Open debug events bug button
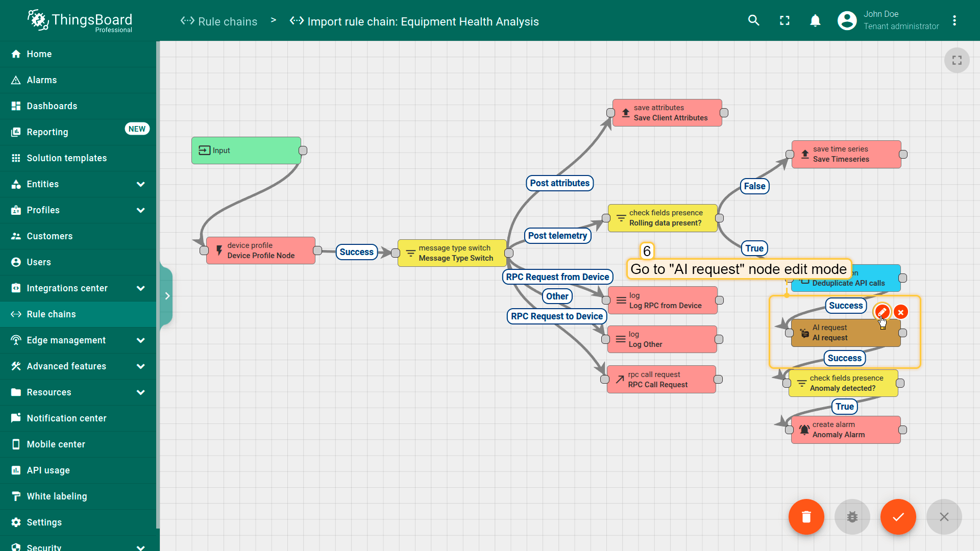This screenshot has width=980, height=551. (x=852, y=517)
